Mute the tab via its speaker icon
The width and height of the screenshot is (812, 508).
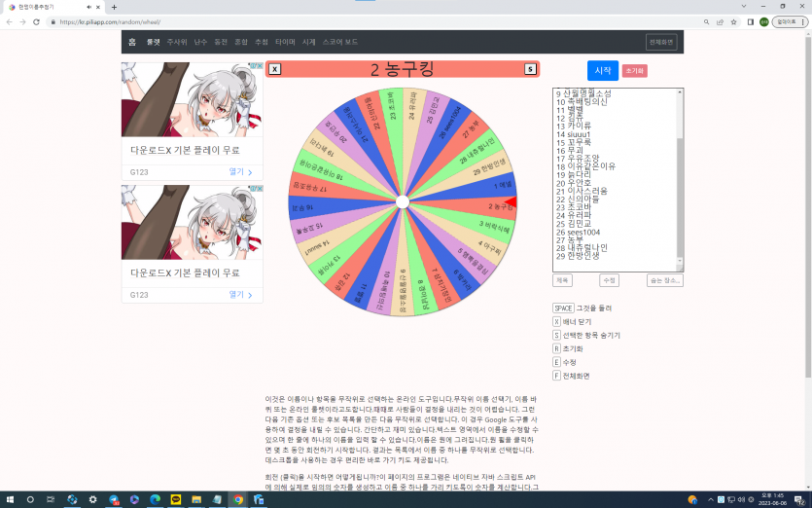(x=89, y=7)
